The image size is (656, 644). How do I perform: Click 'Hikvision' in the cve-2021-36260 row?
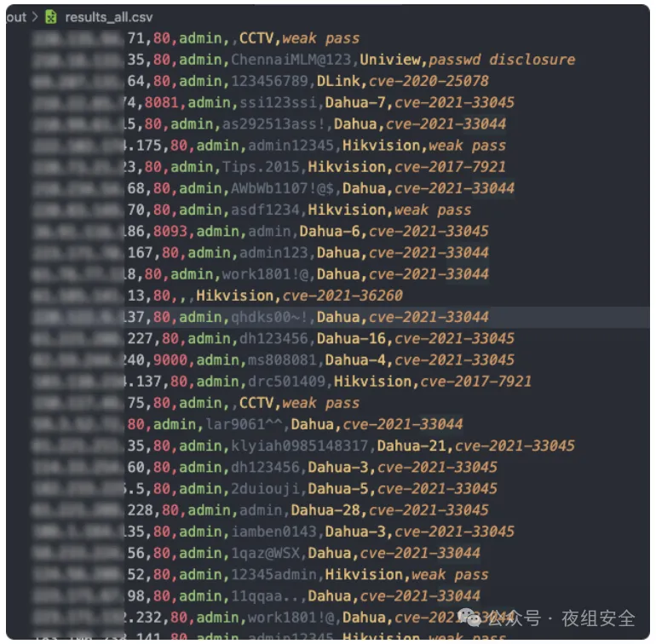(x=234, y=296)
